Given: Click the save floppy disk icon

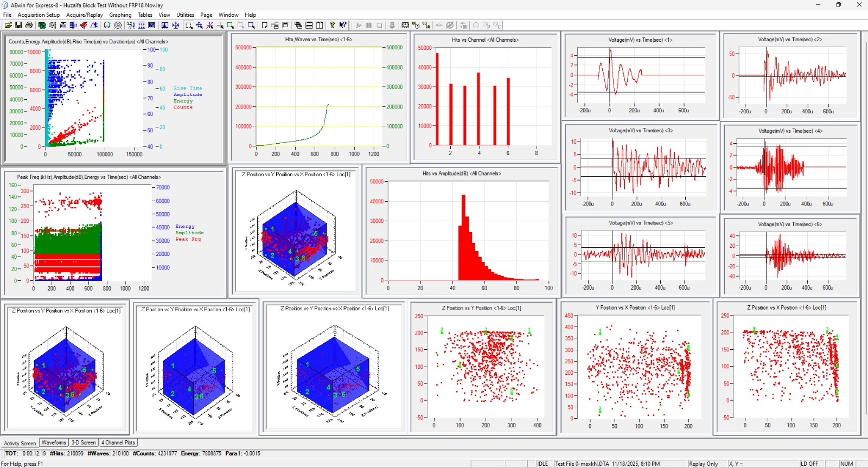Looking at the screenshot, I should 18,25.
